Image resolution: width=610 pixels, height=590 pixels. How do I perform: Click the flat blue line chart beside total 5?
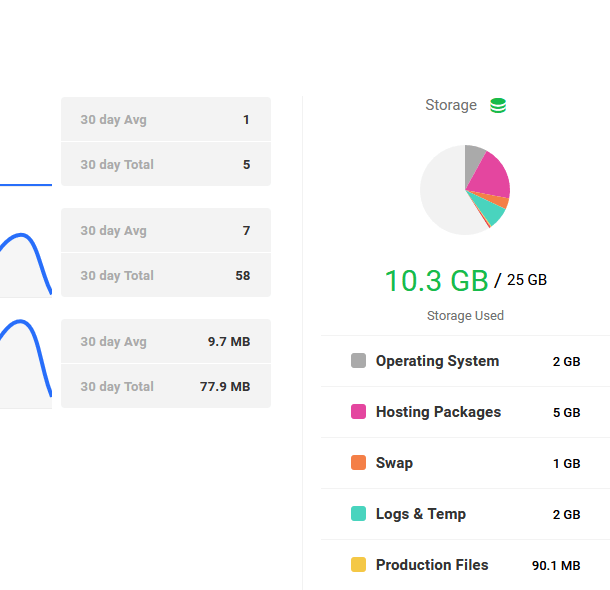26,185
